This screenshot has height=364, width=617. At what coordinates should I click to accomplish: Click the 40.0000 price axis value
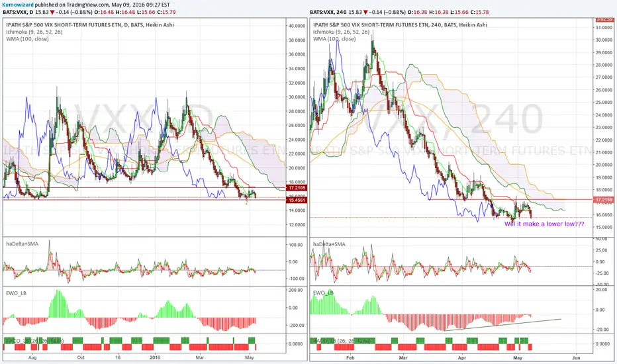click(297, 26)
